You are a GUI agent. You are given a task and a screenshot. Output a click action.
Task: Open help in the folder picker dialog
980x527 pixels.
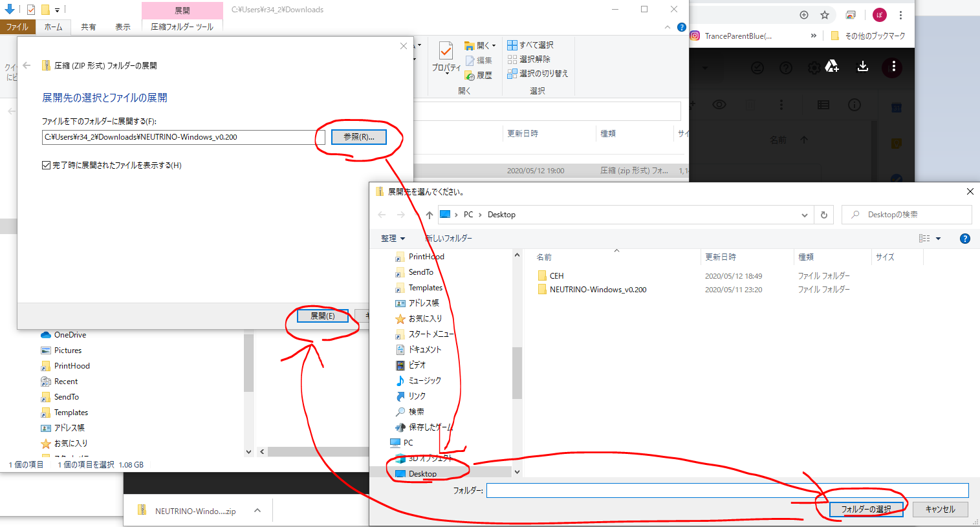coord(964,239)
